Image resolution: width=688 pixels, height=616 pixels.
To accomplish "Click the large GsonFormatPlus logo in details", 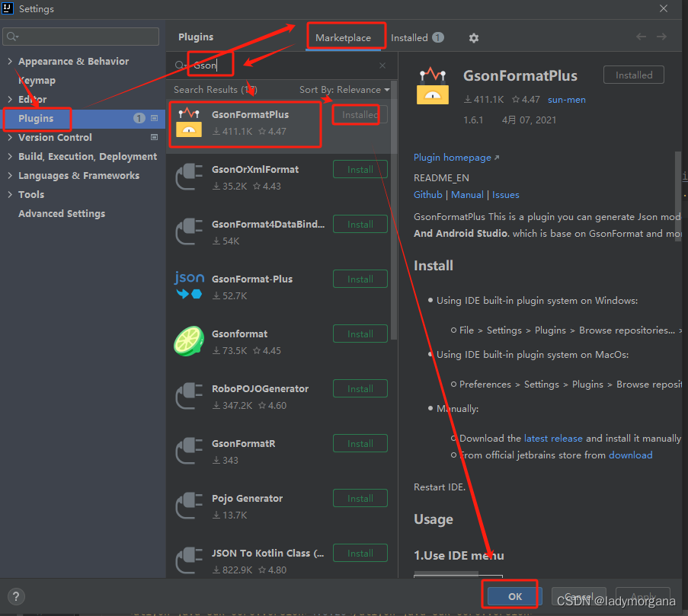I will 433,85.
